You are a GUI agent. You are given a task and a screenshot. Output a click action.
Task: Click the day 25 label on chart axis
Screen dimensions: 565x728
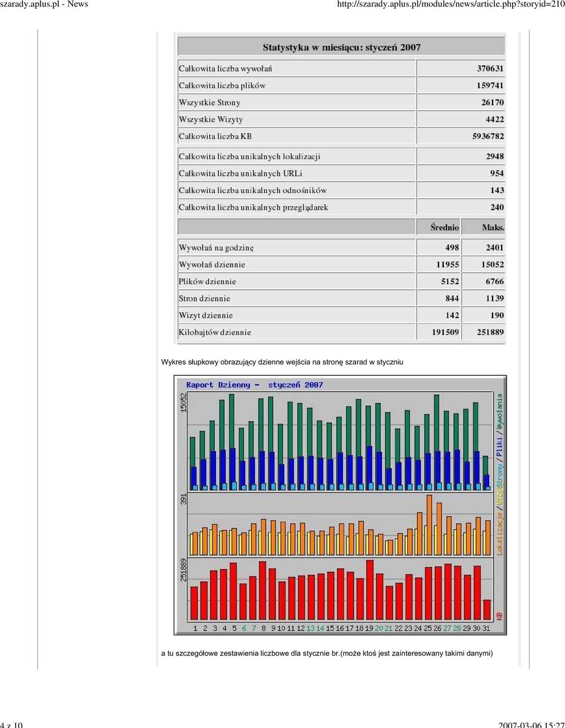coord(428,628)
